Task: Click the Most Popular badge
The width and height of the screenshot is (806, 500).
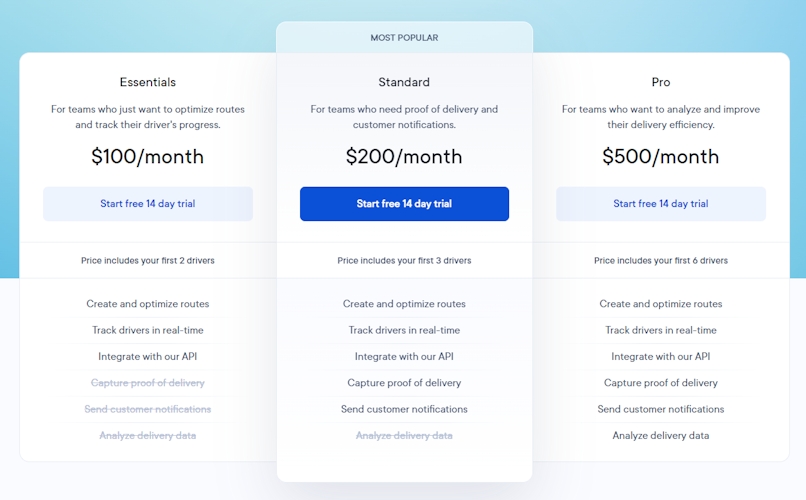Action: tap(404, 38)
